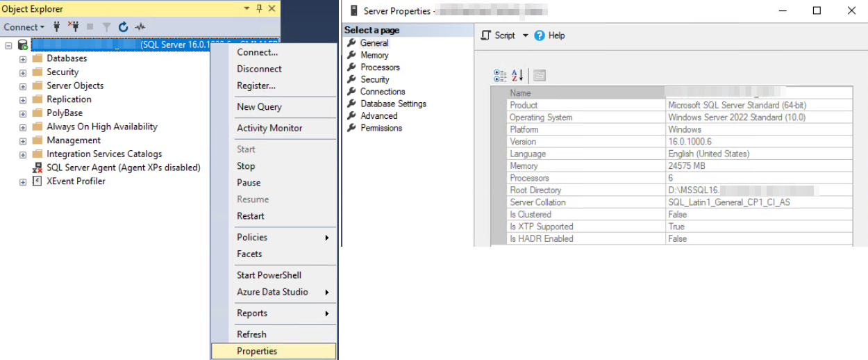Open Activity Monitor icon in Object Explorer toolbar
This screenshot has height=360, width=868.
[140, 27]
